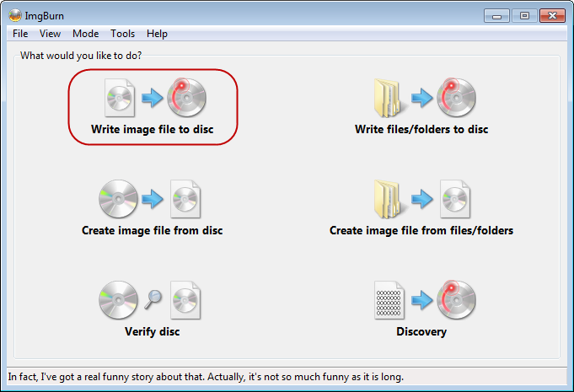
Task: Click the Create image file from disc label
Action: tap(153, 230)
